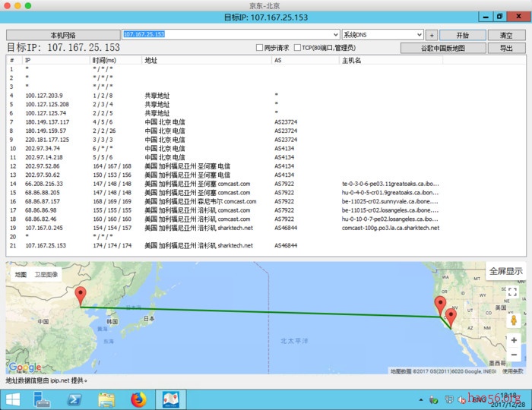Click the + add DNS button
The image size is (532, 410).
[x=432, y=35]
